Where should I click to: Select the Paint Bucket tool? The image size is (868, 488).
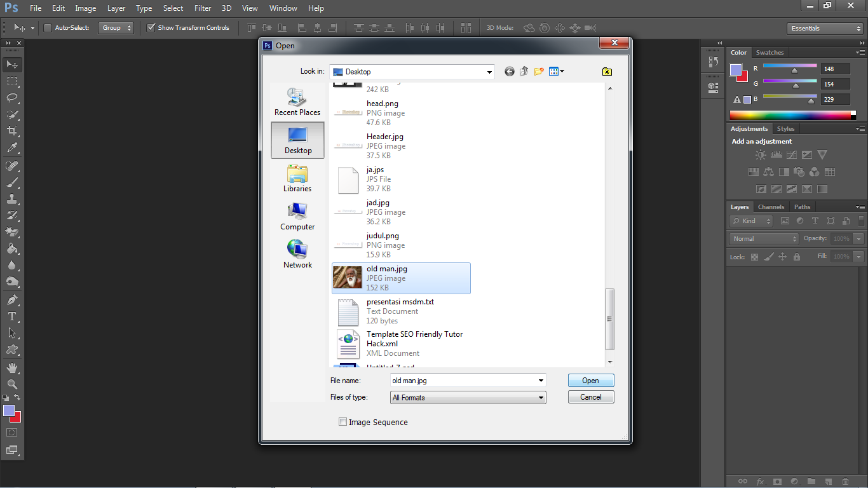click(x=12, y=248)
